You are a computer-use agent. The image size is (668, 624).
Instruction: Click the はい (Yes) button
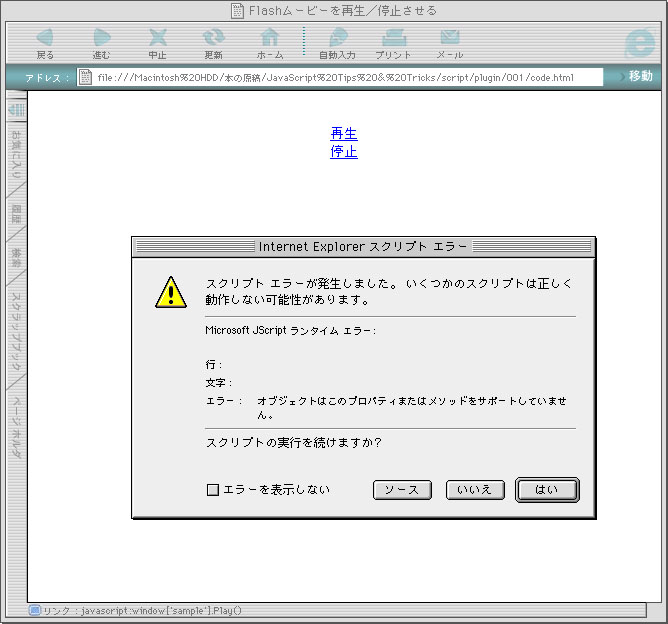click(547, 490)
